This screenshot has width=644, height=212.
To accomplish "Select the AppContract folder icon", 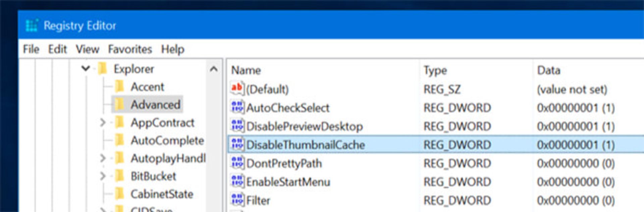I will (x=119, y=123).
